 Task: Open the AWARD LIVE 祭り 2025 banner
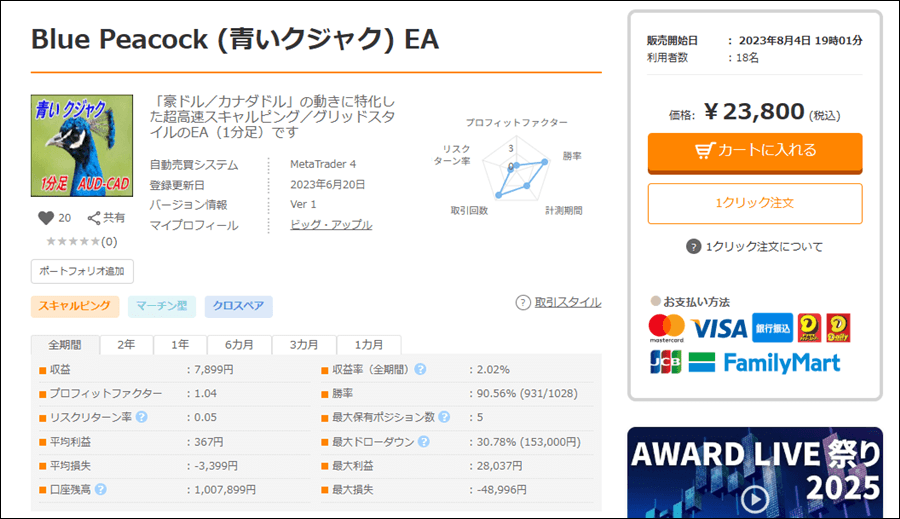point(755,472)
